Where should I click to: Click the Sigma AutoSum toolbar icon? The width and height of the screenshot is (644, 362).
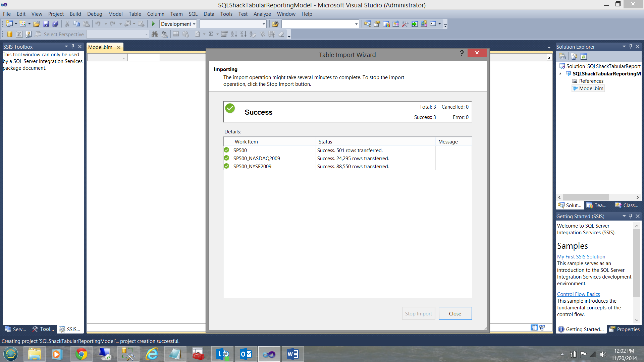pyautogui.click(x=211, y=34)
